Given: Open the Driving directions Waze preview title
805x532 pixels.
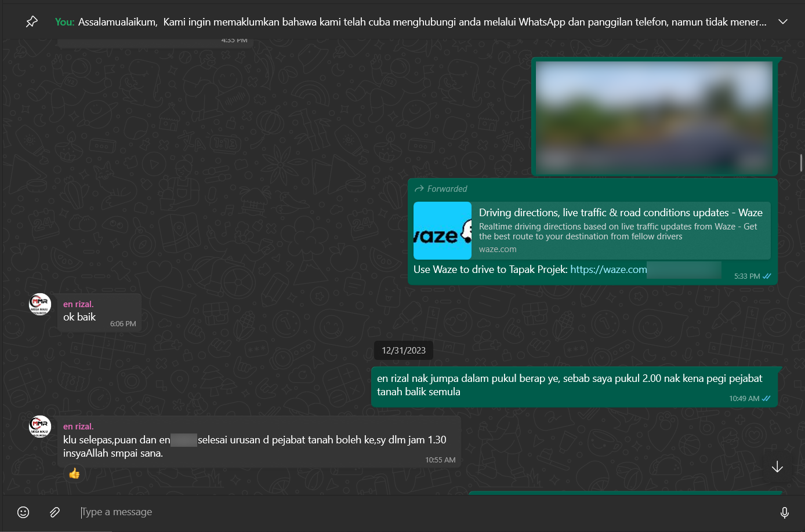Looking at the screenshot, I should (x=621, y=213).
